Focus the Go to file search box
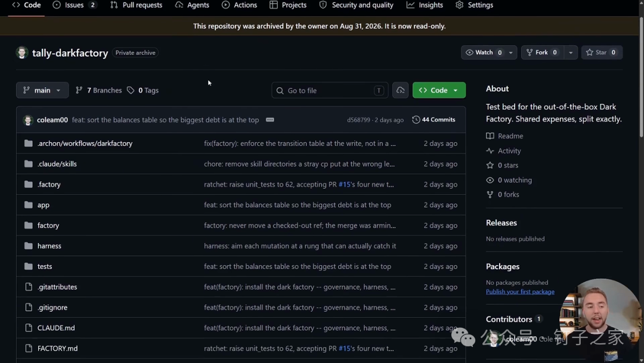Screen dimensions: 644x363 329,90
